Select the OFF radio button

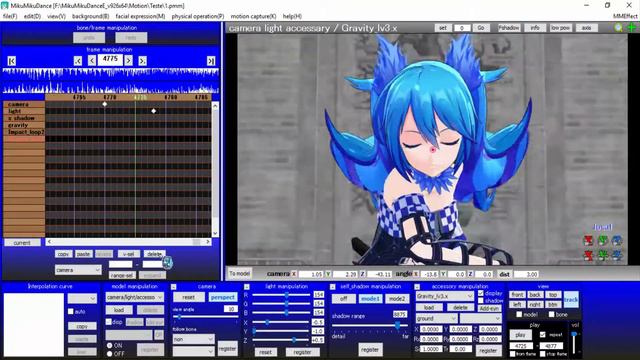pos(109,353)
